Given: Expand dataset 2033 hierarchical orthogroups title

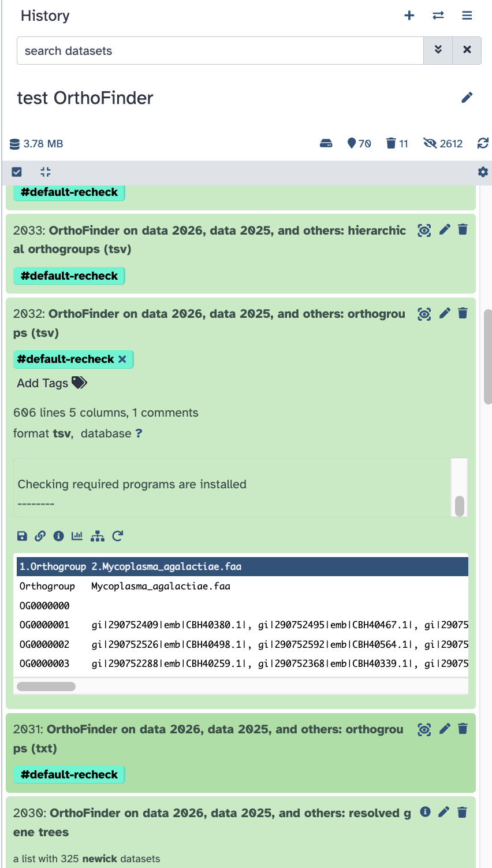Looking at the screenshot, I should pos(210,240).
